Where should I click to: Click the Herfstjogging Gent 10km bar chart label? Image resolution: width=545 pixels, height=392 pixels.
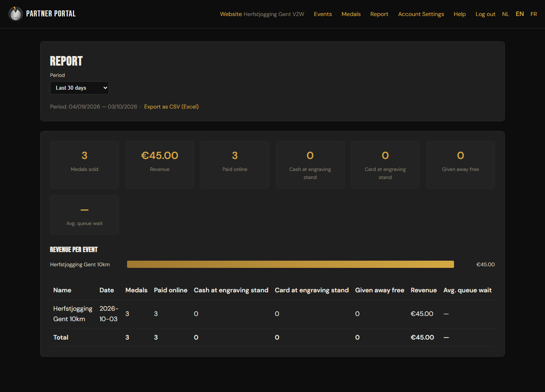click(x=80, y=265)
